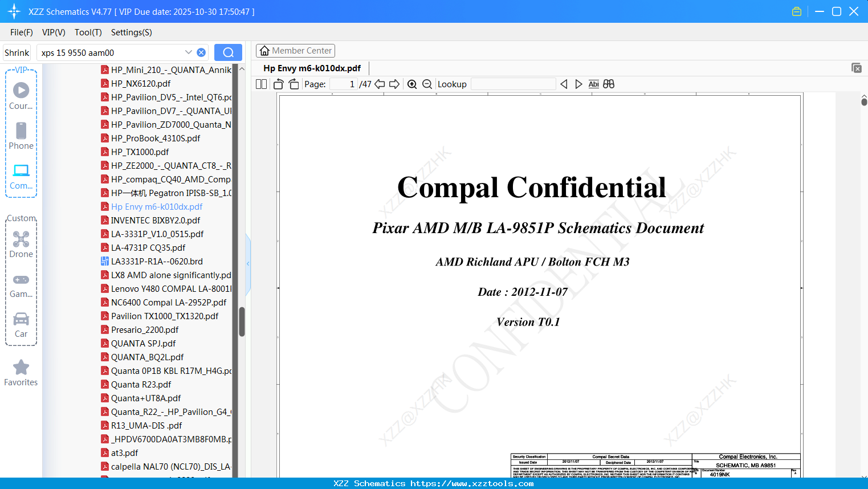The height and width of the screenshot is (489, 868).
Task: Click the Shrink button
Action: [x=17, y=52]
